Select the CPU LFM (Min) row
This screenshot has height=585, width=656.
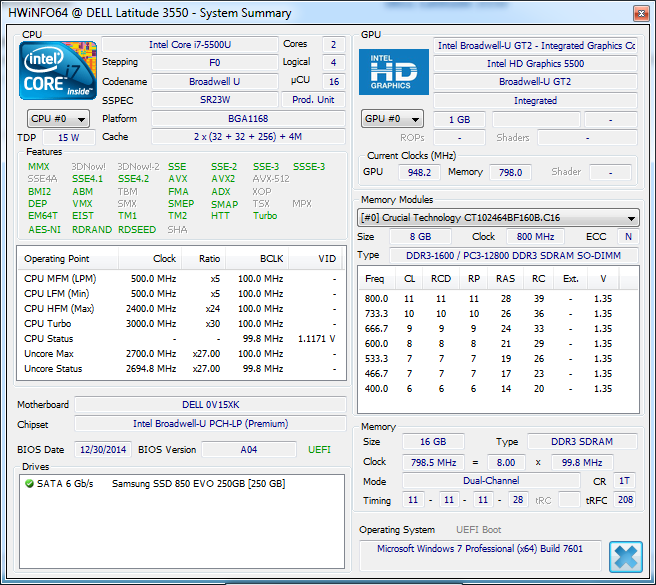tap(181, 294)
